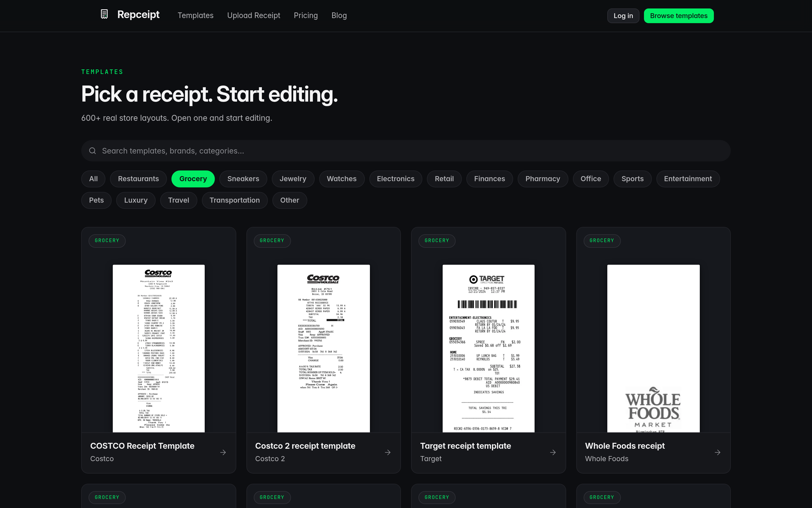This screenshot has width=812, height=508.
Task: Filter by the Watches category
Action: pos(342,179)
